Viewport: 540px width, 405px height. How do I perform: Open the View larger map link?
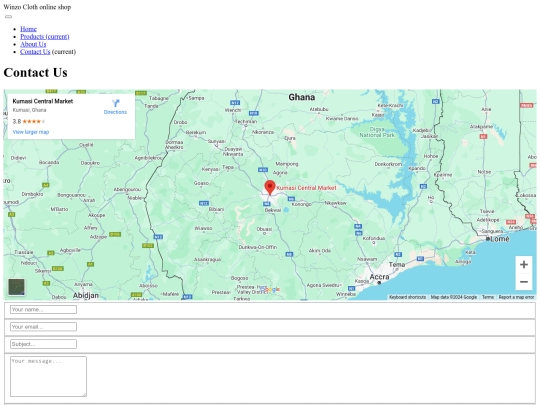pos(31,132)
